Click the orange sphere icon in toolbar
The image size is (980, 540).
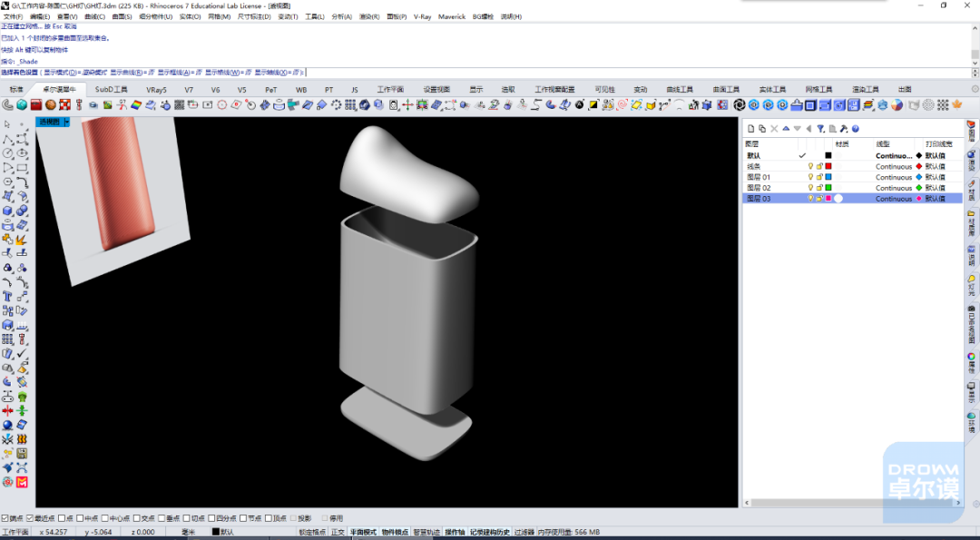[50, 105]
